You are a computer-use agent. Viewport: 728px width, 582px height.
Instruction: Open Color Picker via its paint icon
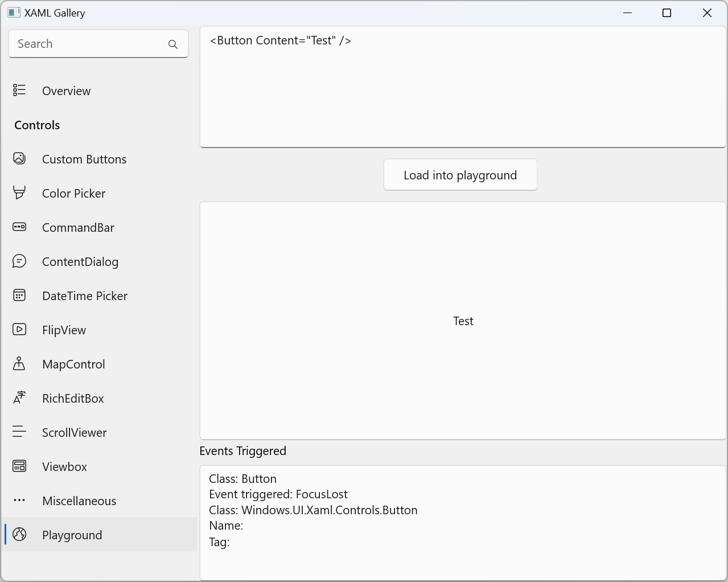(19, 192)
